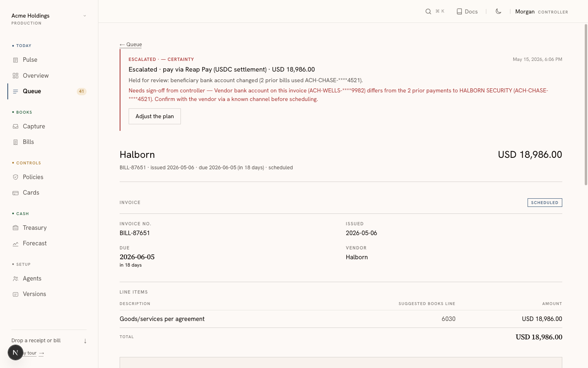Toggle dark mode moon icon

click(498, 11)
